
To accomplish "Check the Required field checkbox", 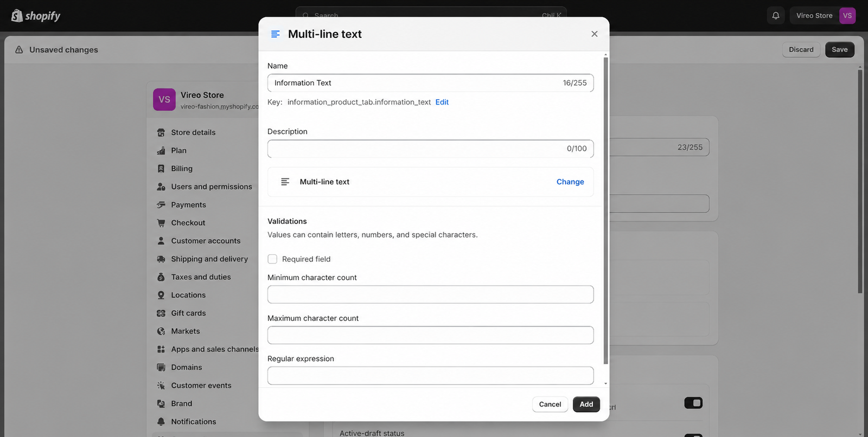I will point(272,259).
